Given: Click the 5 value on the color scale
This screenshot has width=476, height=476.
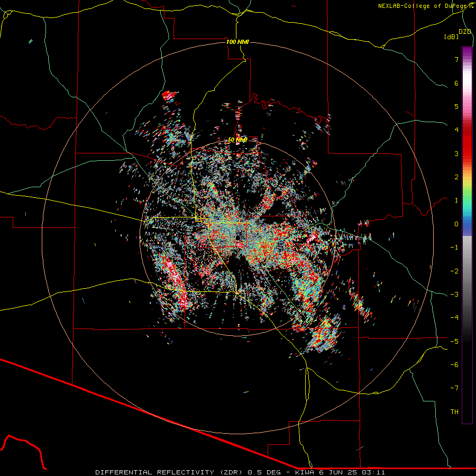Looking at the screenshot, I should coord(456,106).
